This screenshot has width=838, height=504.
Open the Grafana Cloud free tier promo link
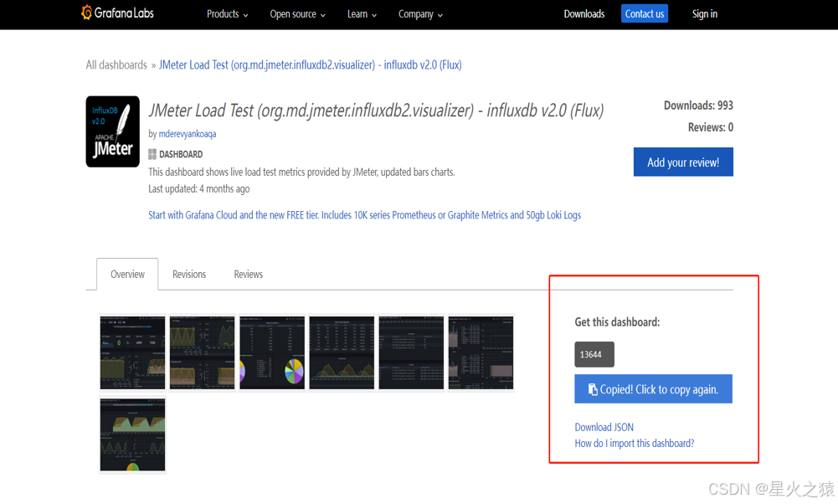[364, 215]
